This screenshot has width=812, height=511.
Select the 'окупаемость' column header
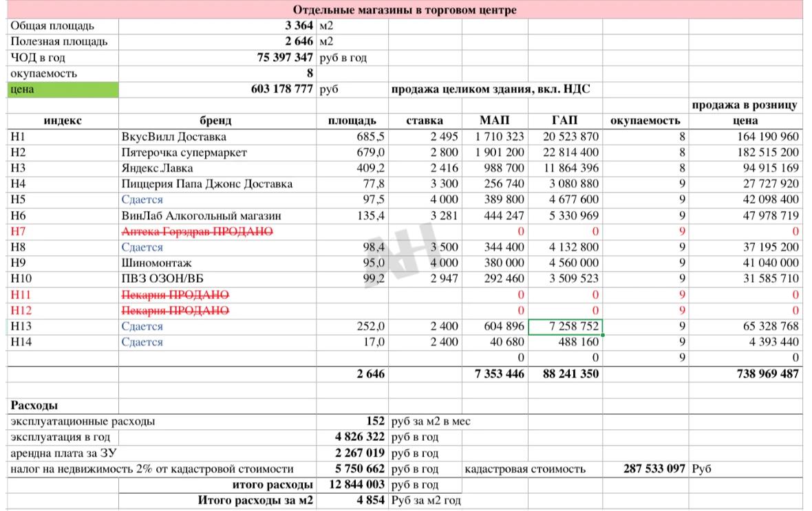645,120
